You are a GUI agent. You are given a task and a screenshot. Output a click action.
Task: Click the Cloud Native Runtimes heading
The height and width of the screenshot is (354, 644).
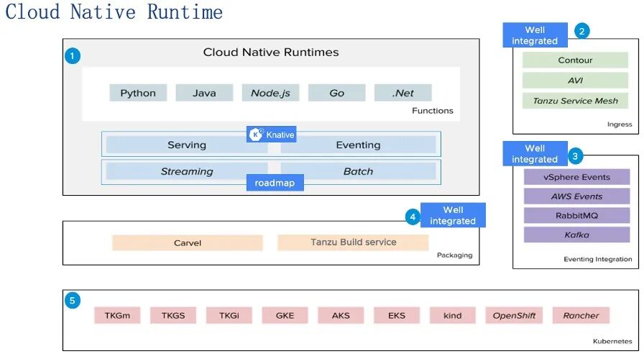click(271, 53)
